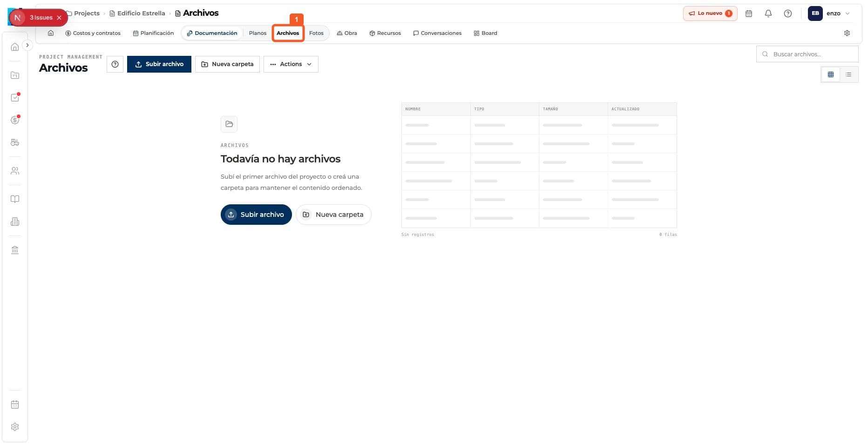This screenshot has height=444, width=868.
Task: Click the Buscar archivos search field
Action: coord(807,54)
